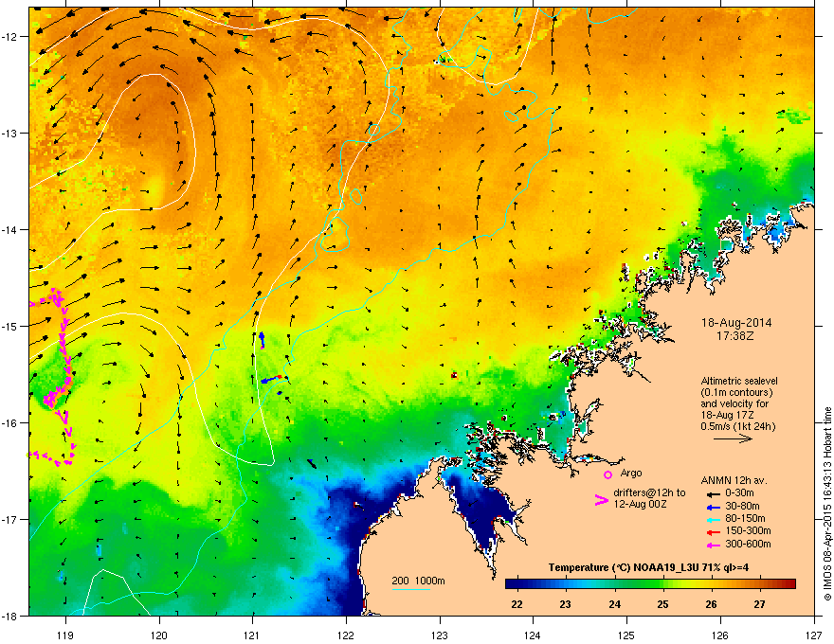Screen dimensions: 834x644
Task: Click the magenta 300-600m ANMN arrow
Action: [713, 545]
